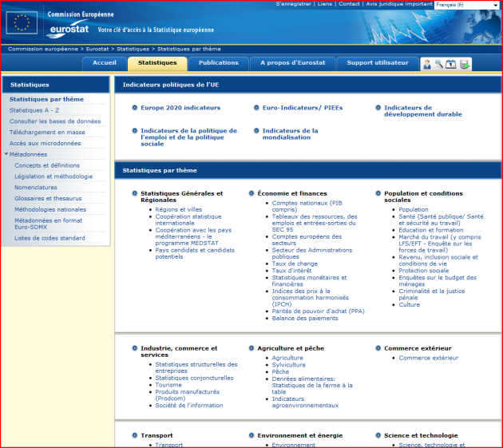Open search via magnifying glass icon
Screen dimensions: 503x448
(x=438, y=64)
